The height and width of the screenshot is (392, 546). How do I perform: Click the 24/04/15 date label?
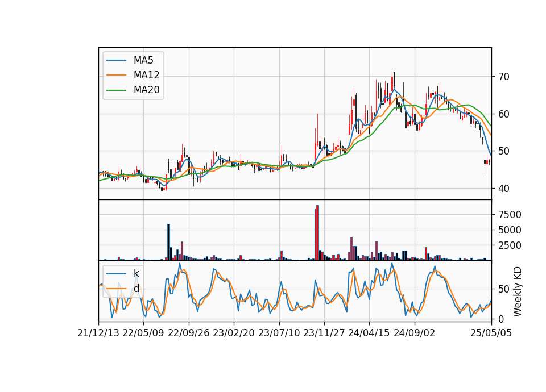[369, 333]
